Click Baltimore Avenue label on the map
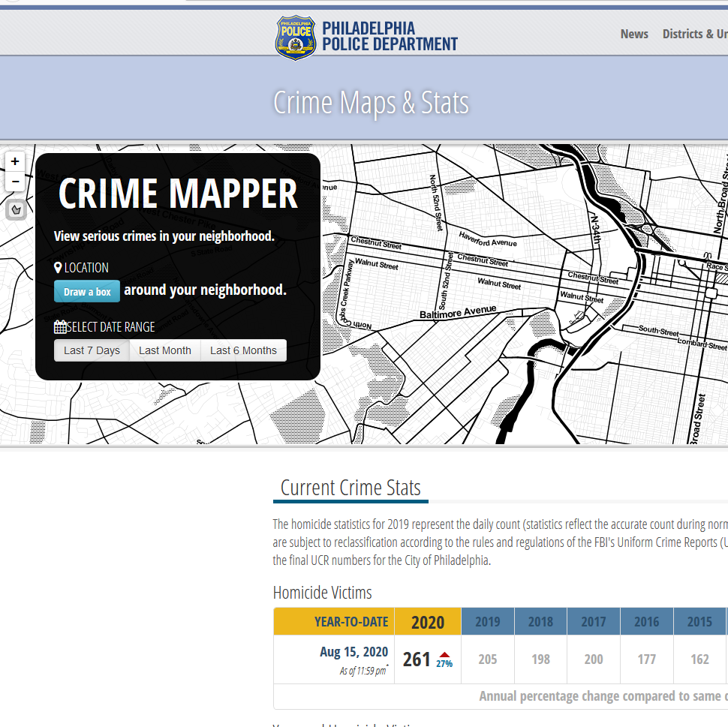Image resolution: width=728 pixels, height=727 pixels. tap(458, 312)
